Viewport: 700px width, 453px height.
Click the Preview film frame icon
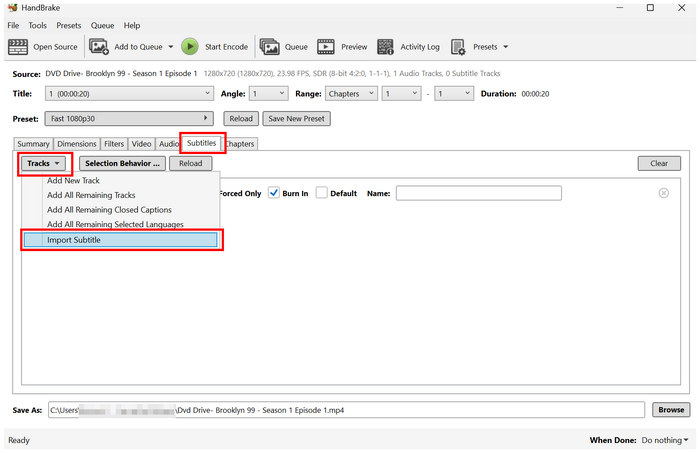point(325,46)
